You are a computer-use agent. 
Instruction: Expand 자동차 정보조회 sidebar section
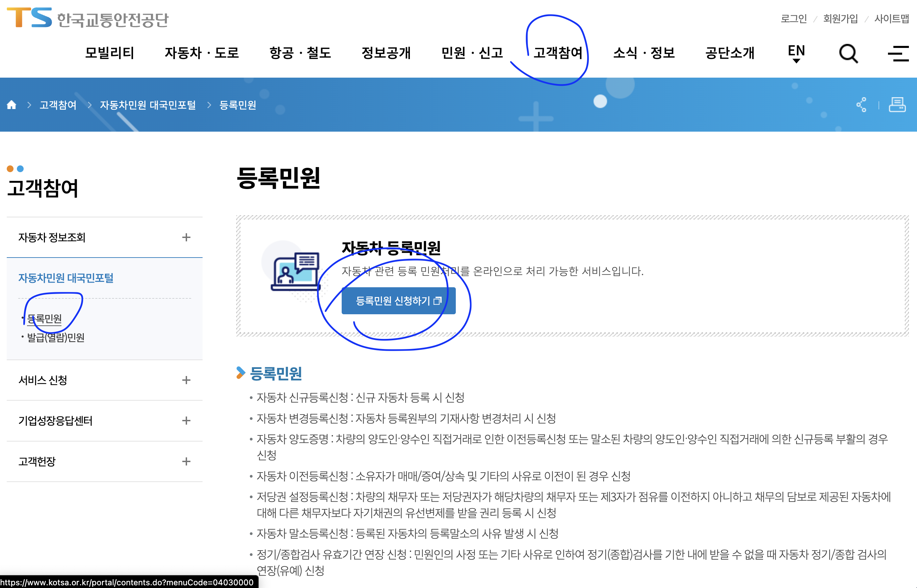click(x=186, y=238)
